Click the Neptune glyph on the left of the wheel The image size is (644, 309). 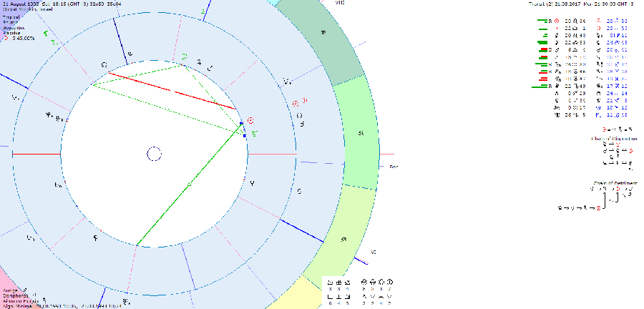pyautogui.click(x=49, y=116)
